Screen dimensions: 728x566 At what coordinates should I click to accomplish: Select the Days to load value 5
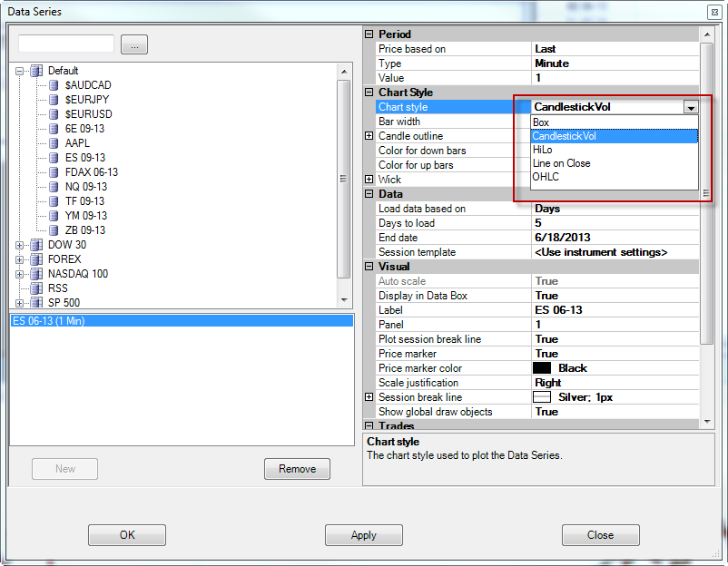click(x=538, y=223)
